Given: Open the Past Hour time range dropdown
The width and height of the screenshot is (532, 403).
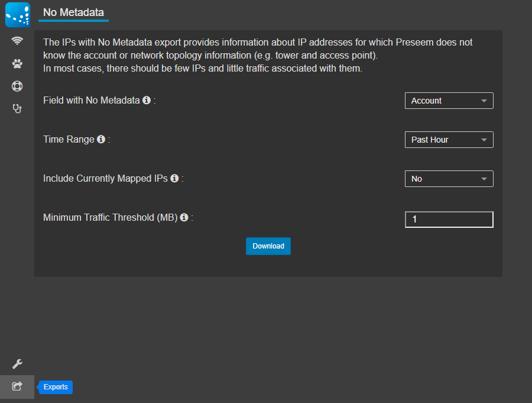Looking at the screenshot, I should tap(449, 140).
